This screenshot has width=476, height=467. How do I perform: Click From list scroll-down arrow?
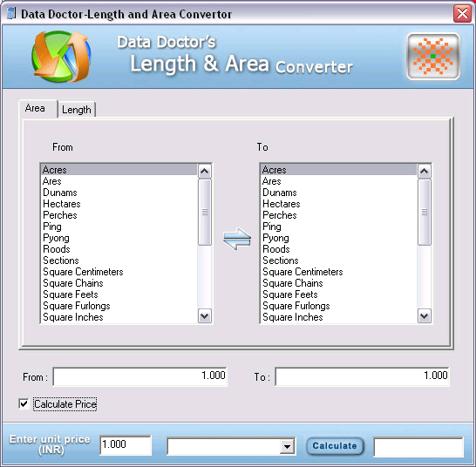(205, 316)
